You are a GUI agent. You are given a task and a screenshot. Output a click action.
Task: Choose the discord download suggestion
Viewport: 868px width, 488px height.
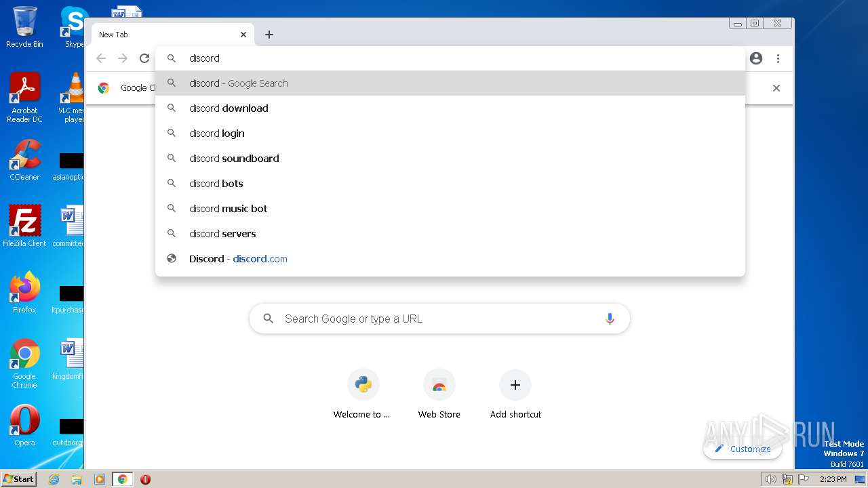pos(450,108)
